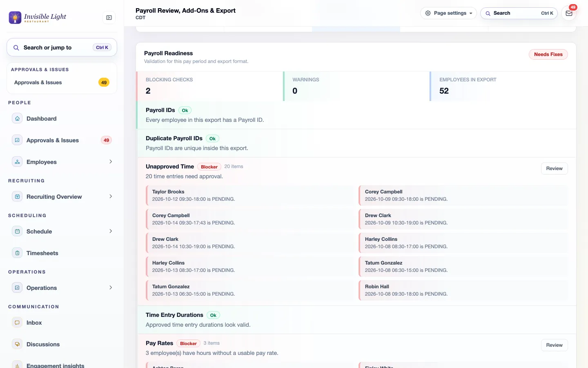Open the mail notifications icon
Screen dimensions: 588x368
(x=569, y=13)
